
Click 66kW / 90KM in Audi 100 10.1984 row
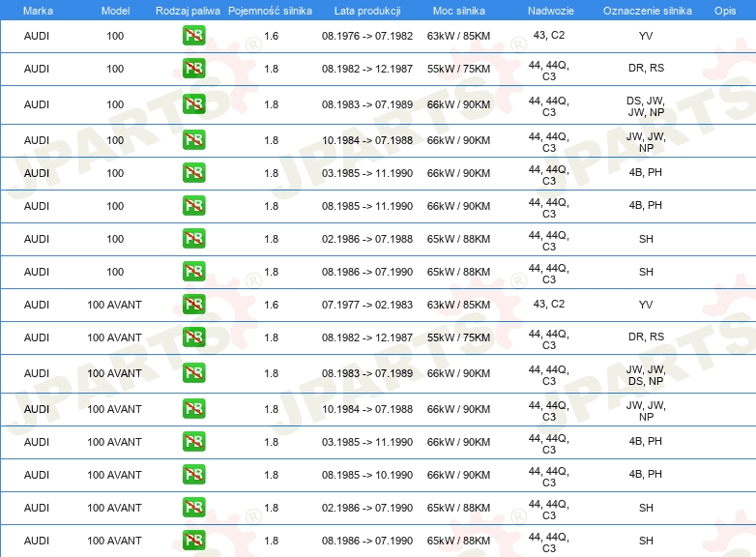coord(458,140)
